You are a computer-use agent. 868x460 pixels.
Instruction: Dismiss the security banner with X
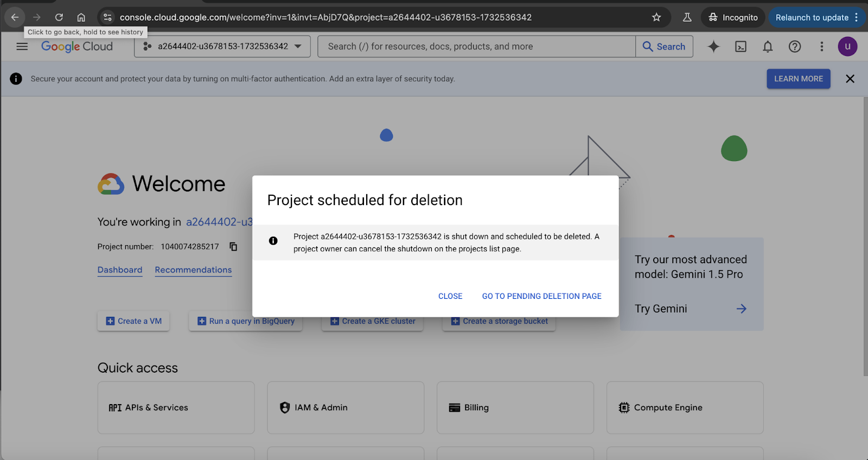(x=850, y=79)
